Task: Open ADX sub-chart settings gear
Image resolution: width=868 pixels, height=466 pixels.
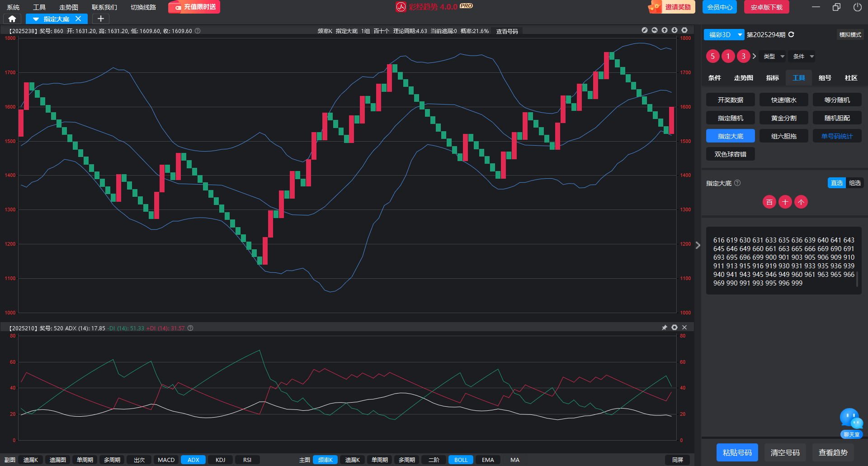Action: 675,328
